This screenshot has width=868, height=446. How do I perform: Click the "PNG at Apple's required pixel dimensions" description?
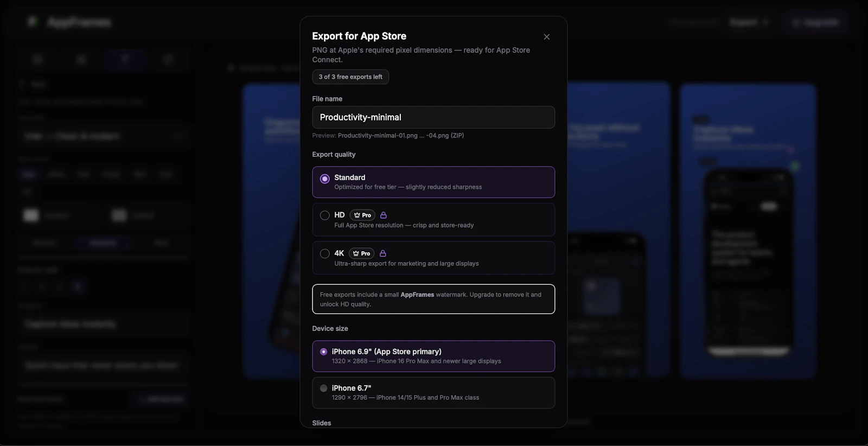coord(421,55)
